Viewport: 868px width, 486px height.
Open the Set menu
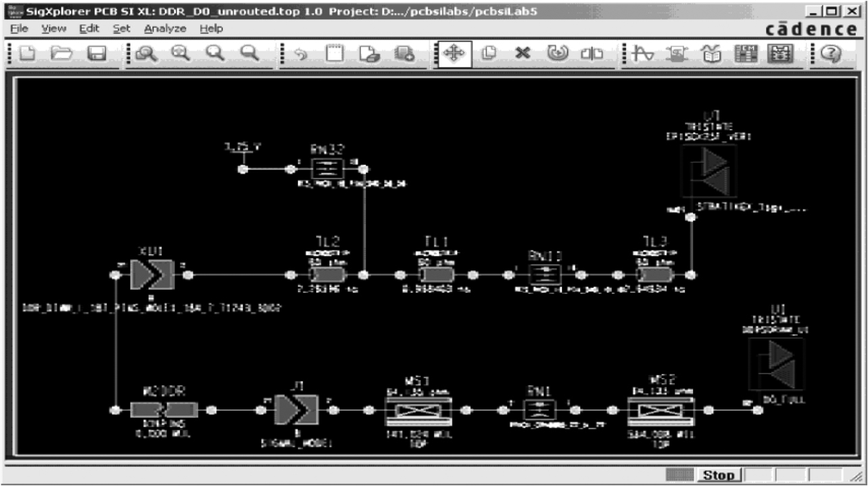tap(121, 29)
